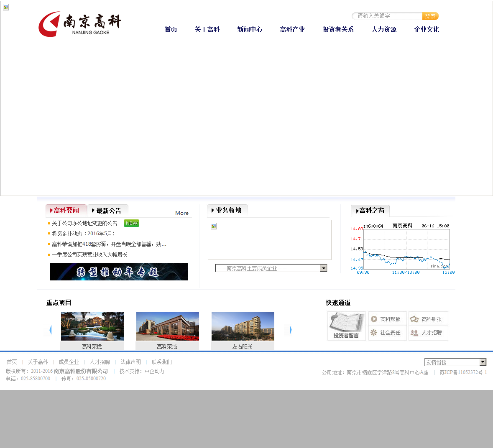Click the company address text in footer

375,372
